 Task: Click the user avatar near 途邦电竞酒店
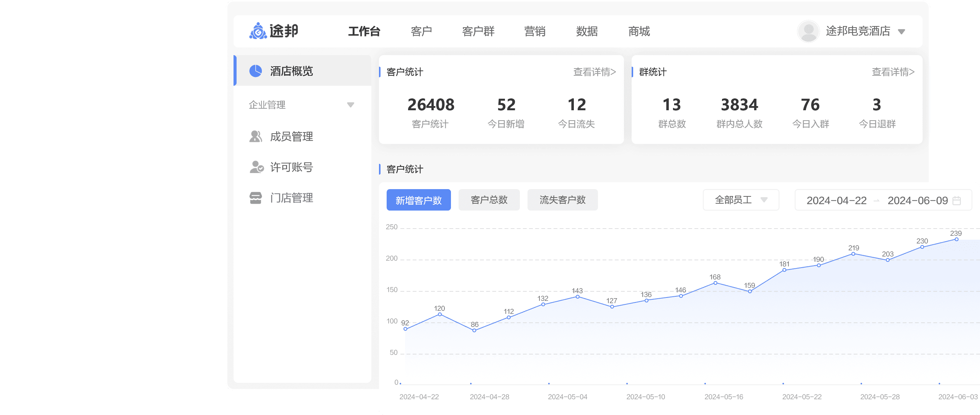pyautogui.click(x=808, y=32)
